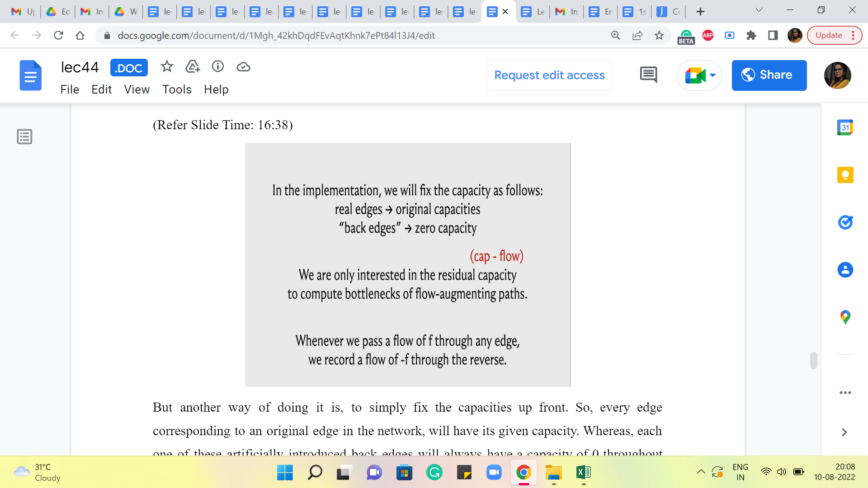This screenshot has height=488, width=868.
Task: Open the File menu
Action: point(70,89)
